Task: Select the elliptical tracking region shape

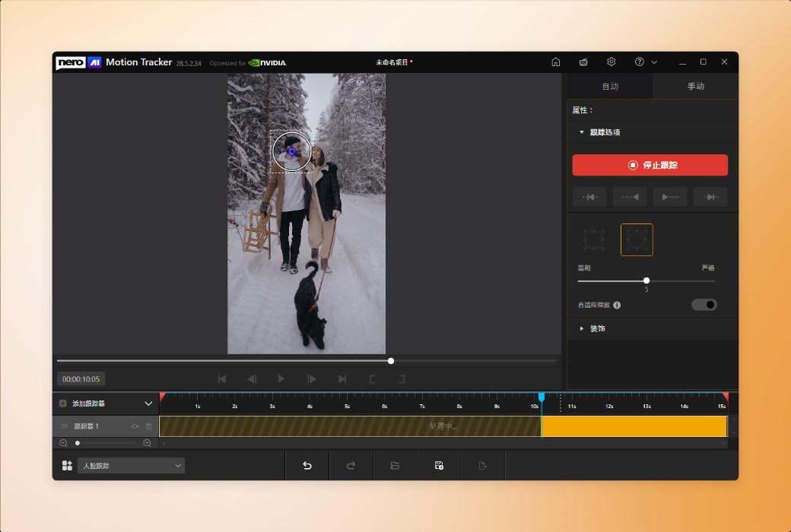Action: pos(637,239)
